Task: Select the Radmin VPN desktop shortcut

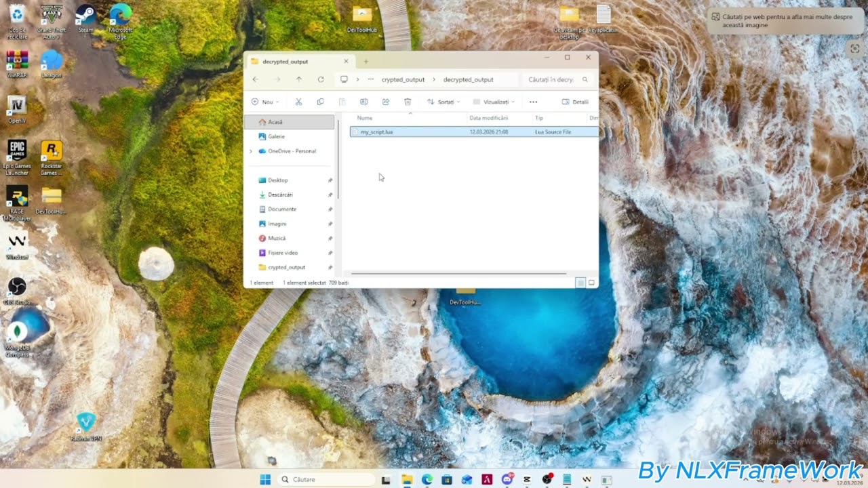Action: tap(86, 426)
